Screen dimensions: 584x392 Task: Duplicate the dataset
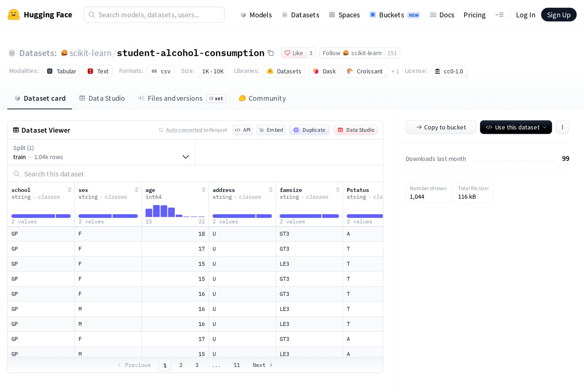point(310,130)
